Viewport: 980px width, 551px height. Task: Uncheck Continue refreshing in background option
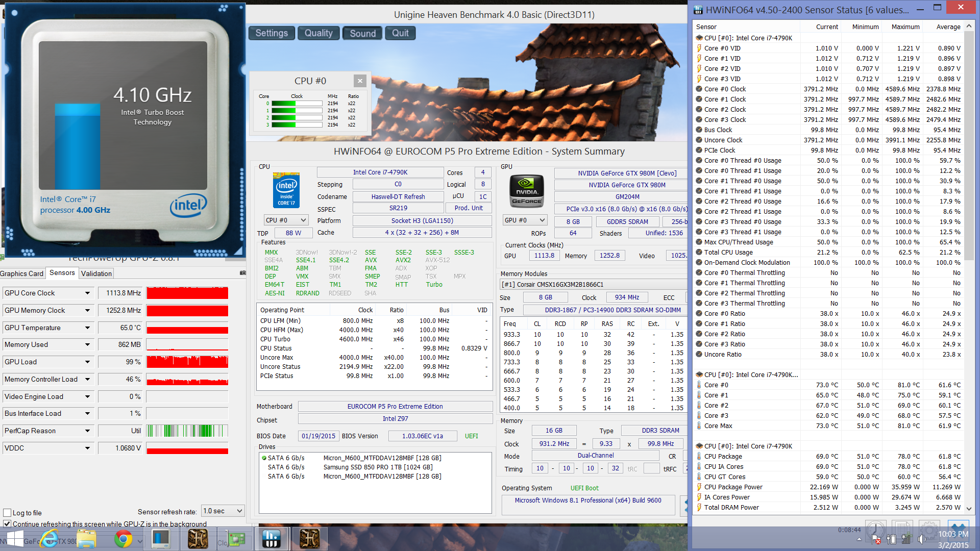pyautogui.click(x=7, y=523)
